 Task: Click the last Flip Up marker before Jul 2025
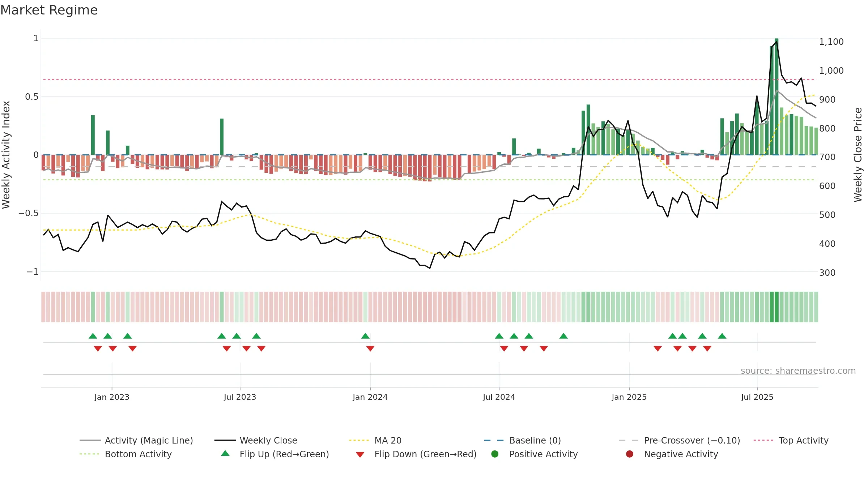722,336
